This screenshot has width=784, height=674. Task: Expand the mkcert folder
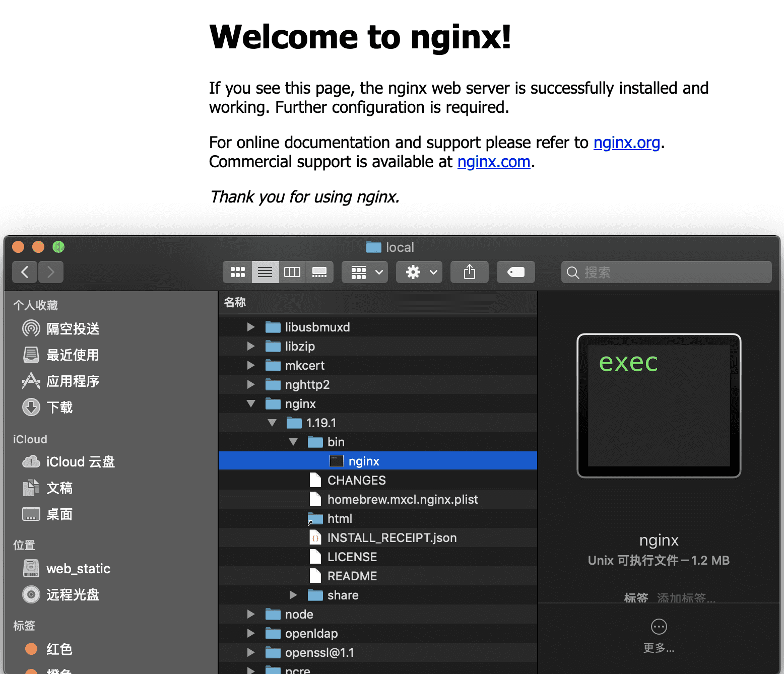pyautogui.click(x=251, y=366)
